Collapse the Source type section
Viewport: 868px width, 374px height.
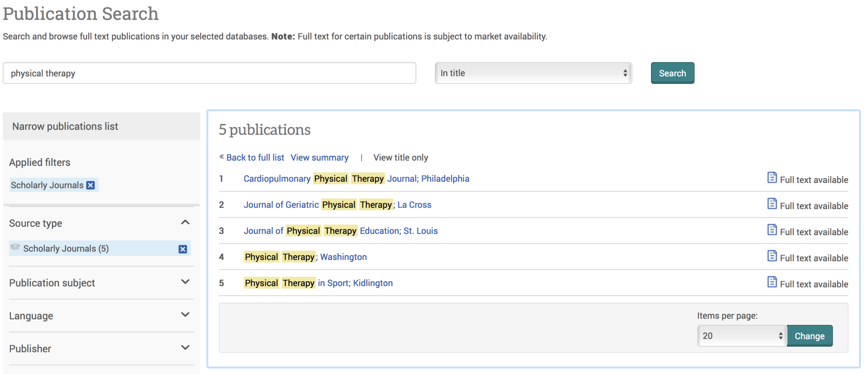pos(185,222)
